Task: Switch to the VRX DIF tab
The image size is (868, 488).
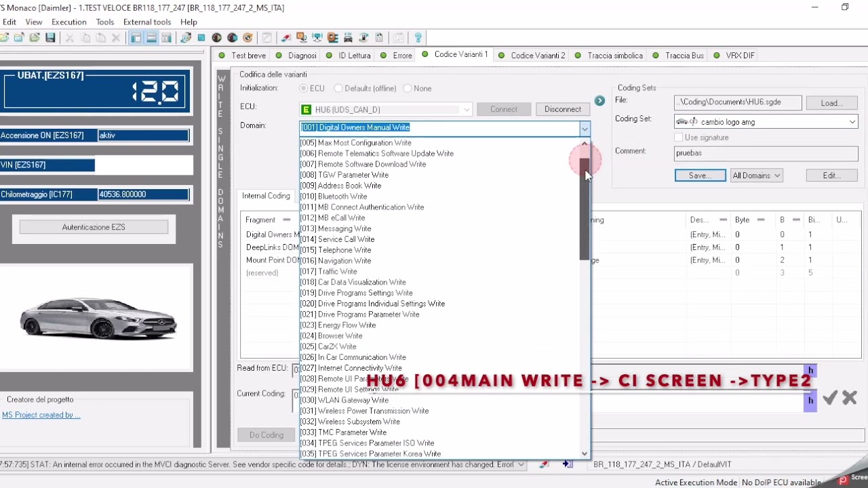Action: (x=734, y=56)
